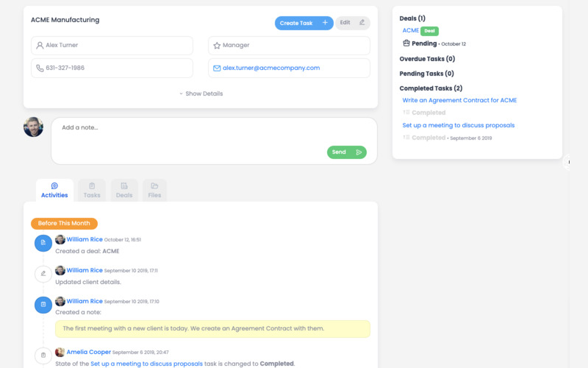This screenshot has width=588, height=368.
Task: Click the star icon beside Manager
Action: (217, 46)
